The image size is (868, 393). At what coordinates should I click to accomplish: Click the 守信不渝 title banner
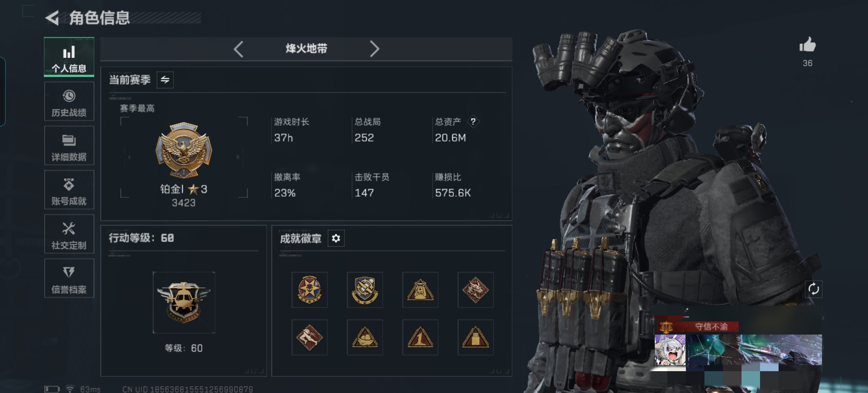(698, 327)
